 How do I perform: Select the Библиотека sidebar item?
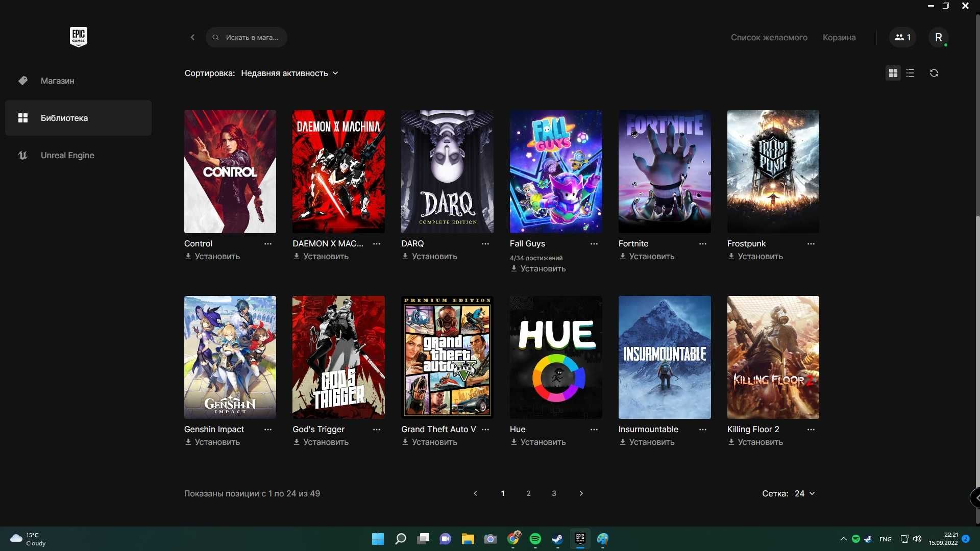pos(78,118)
